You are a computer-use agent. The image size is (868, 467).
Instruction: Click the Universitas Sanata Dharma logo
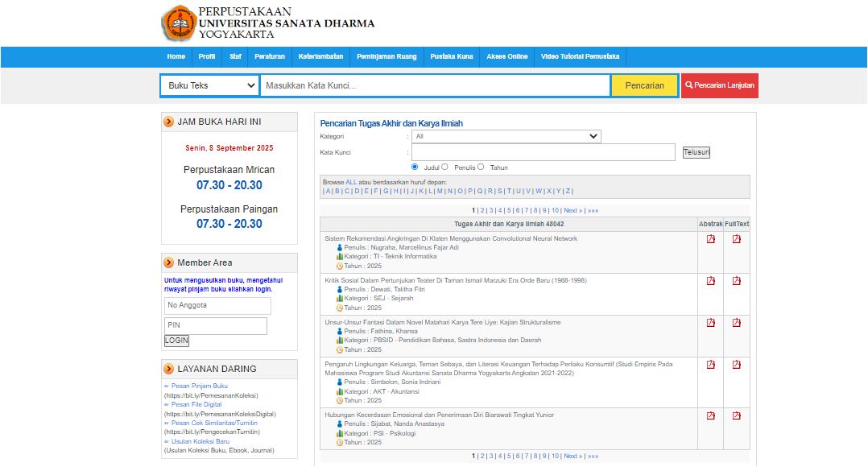tap(178, 23)
